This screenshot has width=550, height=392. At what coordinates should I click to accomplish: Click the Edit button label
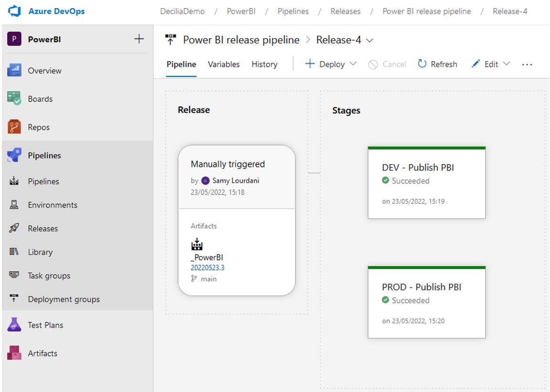click(491, 64)
